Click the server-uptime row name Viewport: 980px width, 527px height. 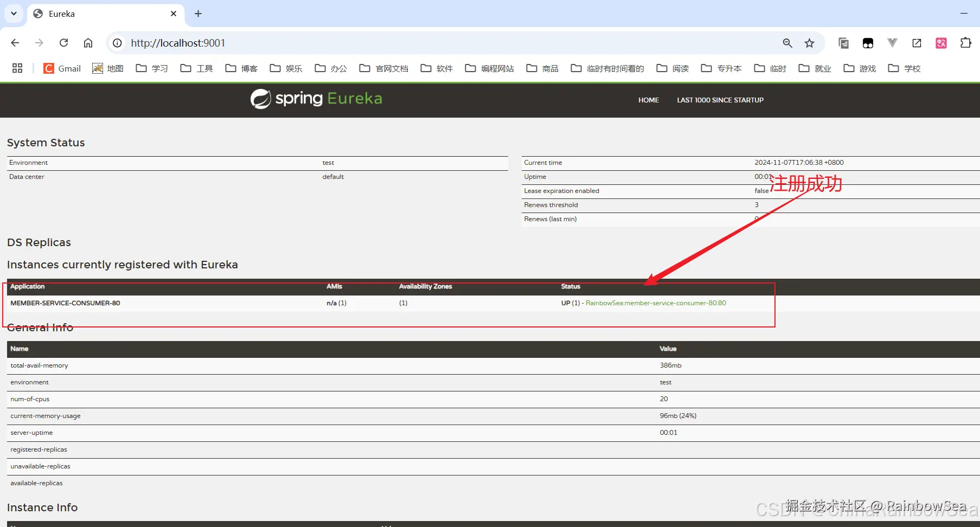pos(31,433)
